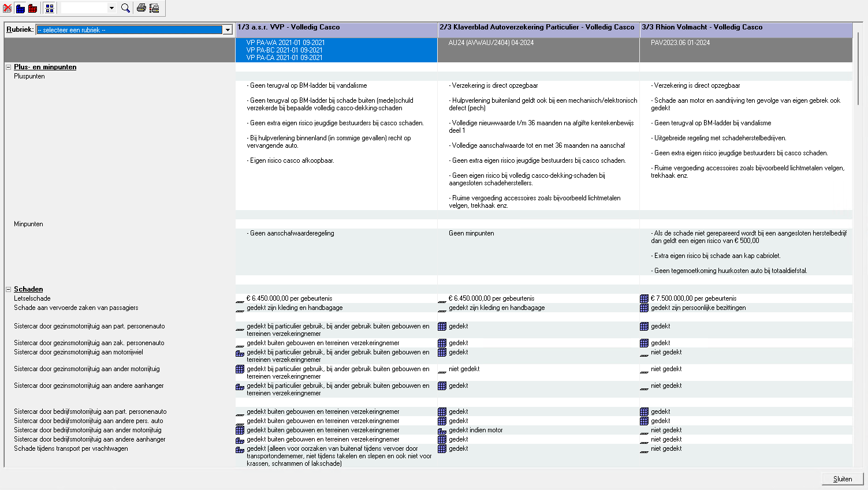Click the 'Schade tijdens transport per vrachtwagen' label
Image resolution: width=868 pixels, height=490 pixels.
[71, 448]
